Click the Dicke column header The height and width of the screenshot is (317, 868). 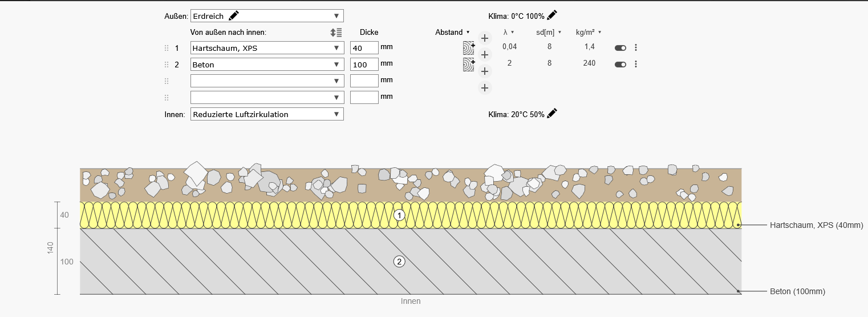[x=369, y=33]
